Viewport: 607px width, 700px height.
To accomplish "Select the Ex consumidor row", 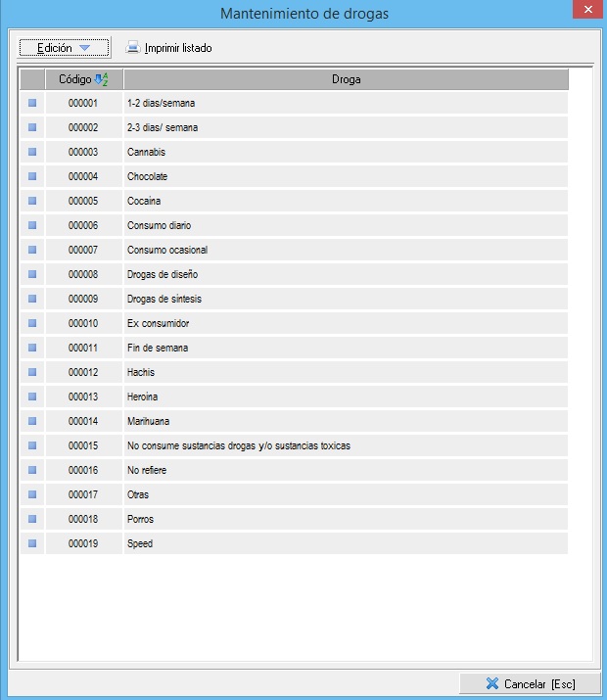I will click(x=158, y=323).
